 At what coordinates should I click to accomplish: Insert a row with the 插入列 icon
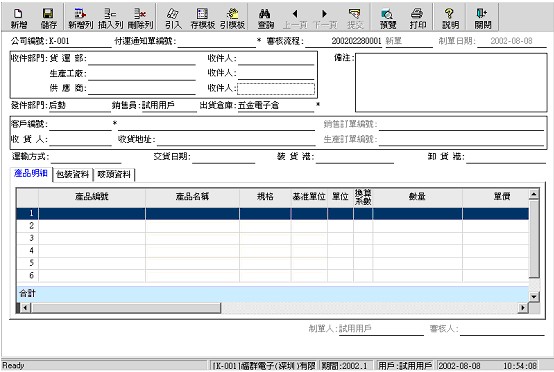click(x=111, y=18)
